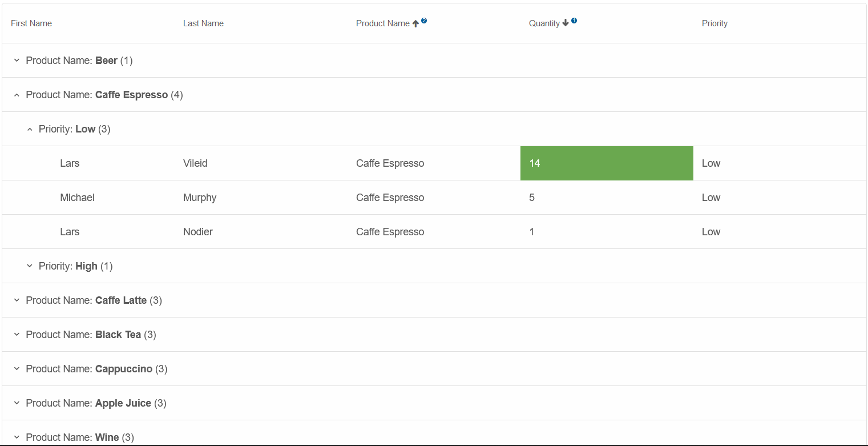Click the group label Priority: High (1)

pos(76,266)
